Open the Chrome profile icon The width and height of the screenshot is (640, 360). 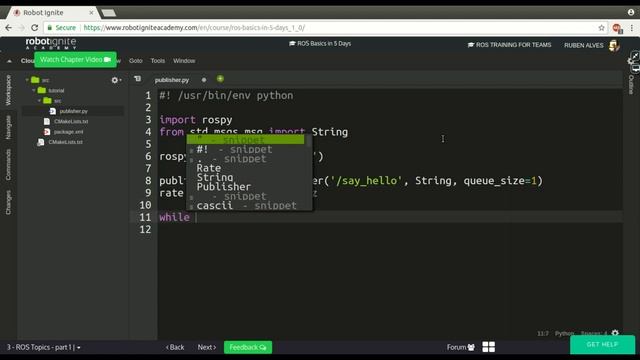tap(631, 12)
